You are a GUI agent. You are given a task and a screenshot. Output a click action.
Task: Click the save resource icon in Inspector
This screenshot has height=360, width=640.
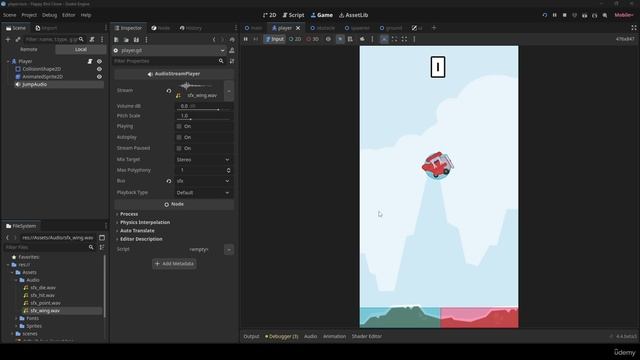tap(136, 40)
